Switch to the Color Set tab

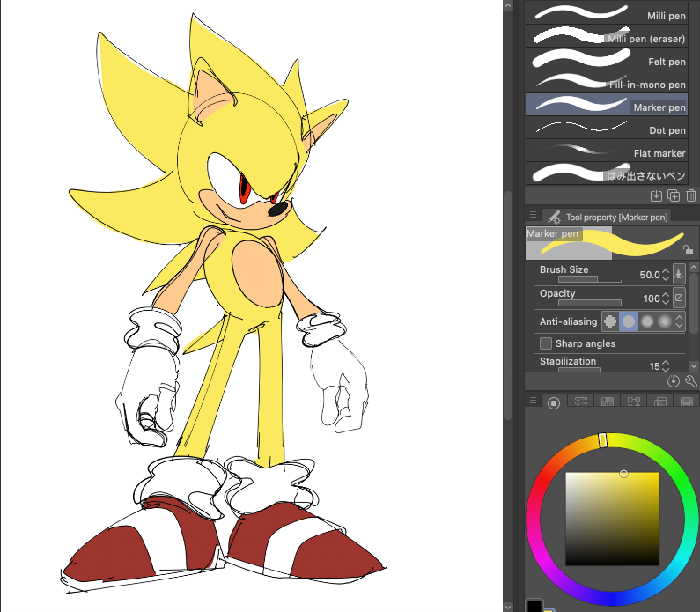[608, 402]
